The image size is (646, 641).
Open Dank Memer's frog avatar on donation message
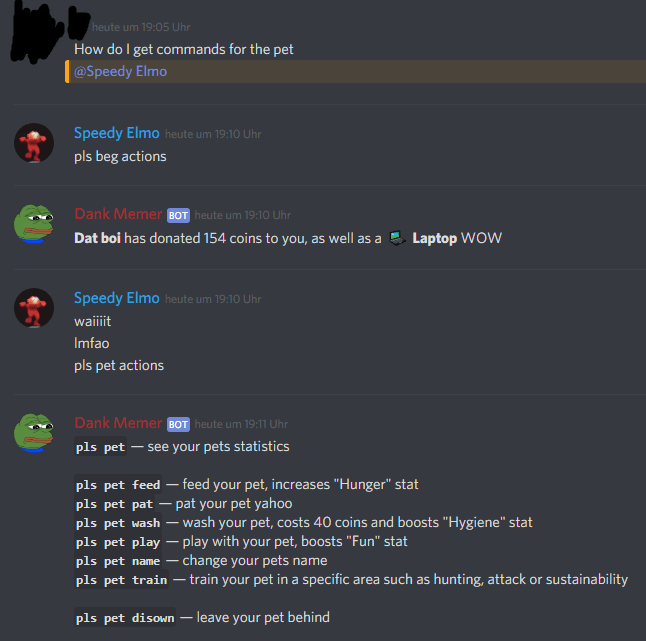(x=34, y=224)
